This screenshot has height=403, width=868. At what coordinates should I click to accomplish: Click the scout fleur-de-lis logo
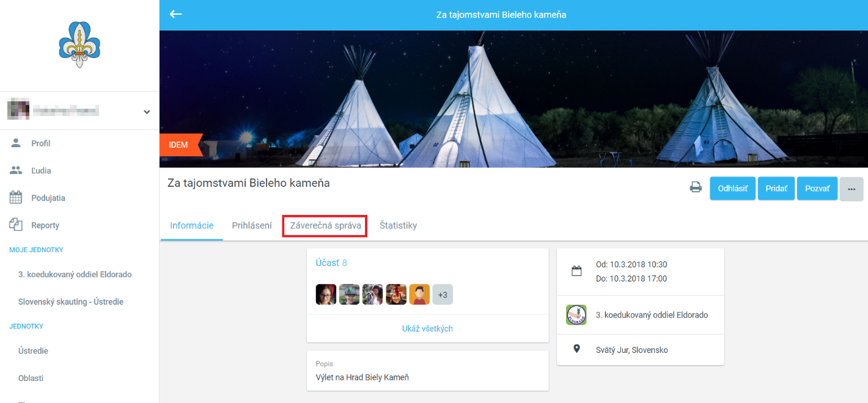[x=79, y=45]
